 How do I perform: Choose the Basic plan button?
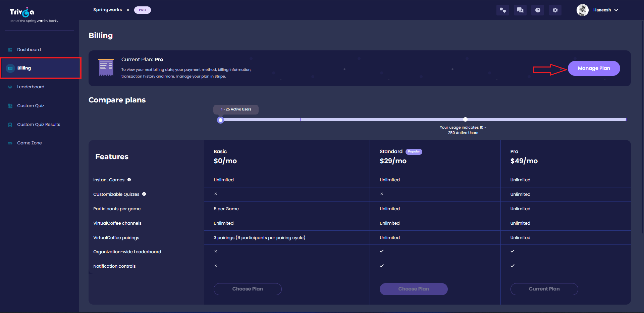[x=248, y=289]
